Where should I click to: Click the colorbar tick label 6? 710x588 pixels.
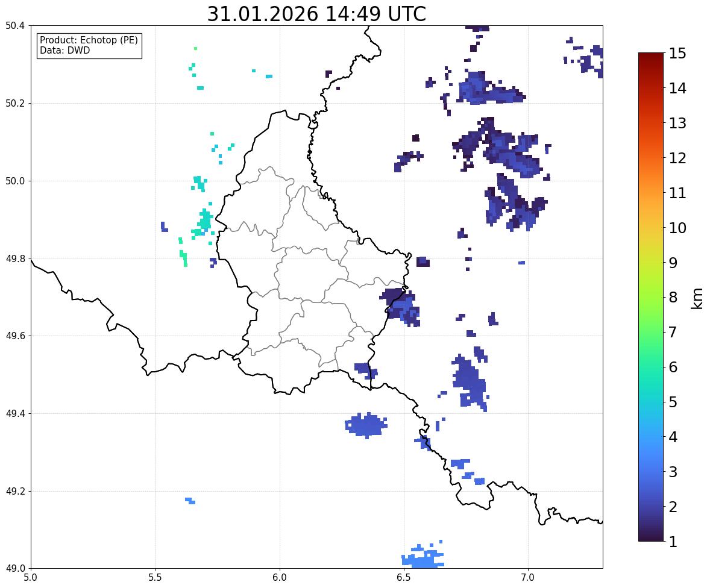[x=673, y=367]
